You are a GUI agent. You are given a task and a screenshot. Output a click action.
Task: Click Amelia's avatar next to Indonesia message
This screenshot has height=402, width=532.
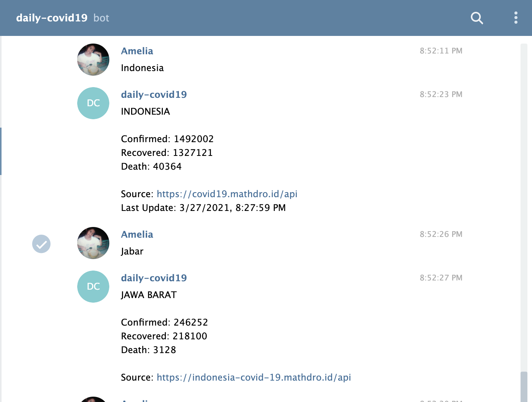click(93, 60)
